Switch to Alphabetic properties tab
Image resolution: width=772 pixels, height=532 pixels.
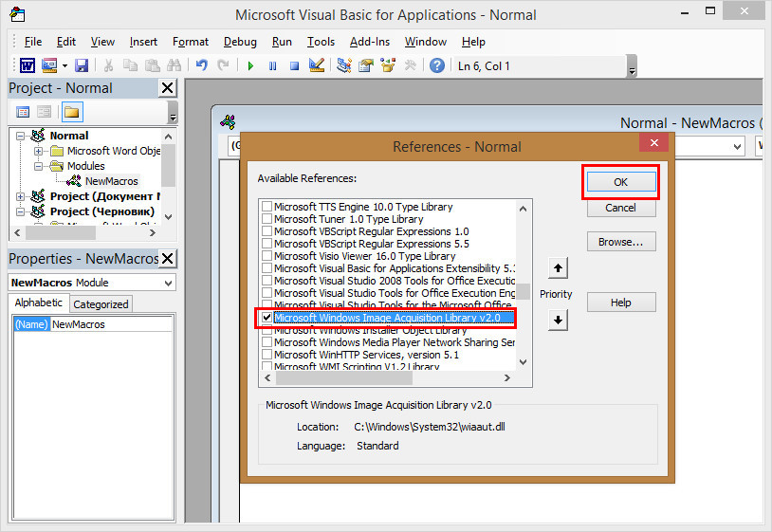pos(38,303)
